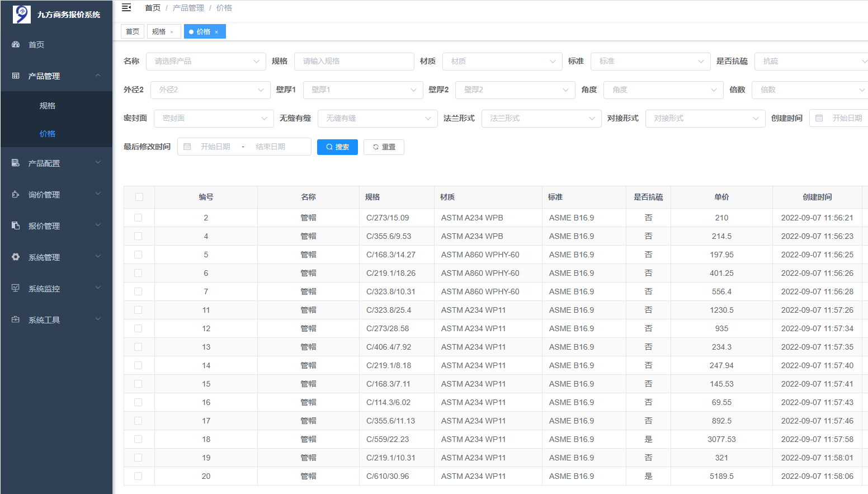Open 首页 in the sidebar menu
This screenshot has height=494, width=868.
tap(56, 45)
